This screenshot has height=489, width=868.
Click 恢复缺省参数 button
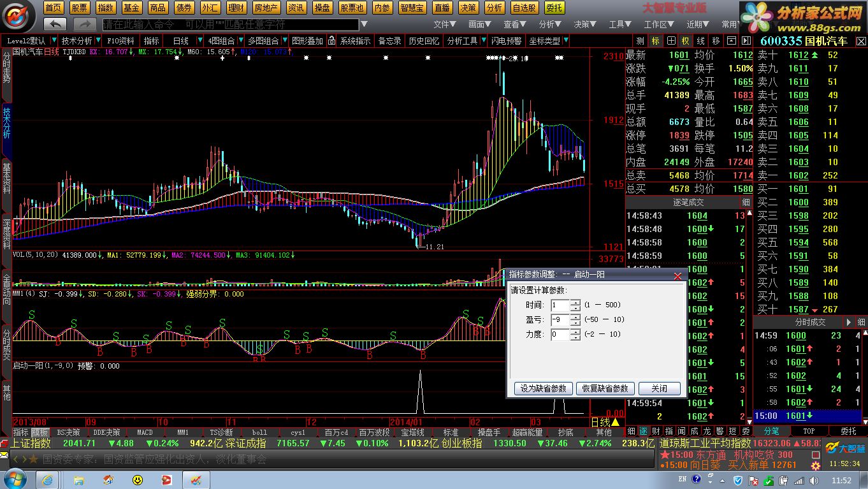coord(605,388)
